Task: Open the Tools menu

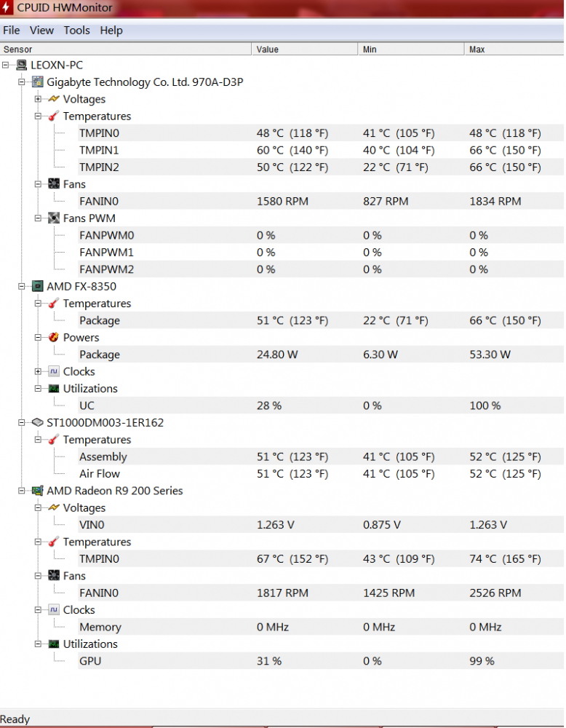Action: (76, 31)
